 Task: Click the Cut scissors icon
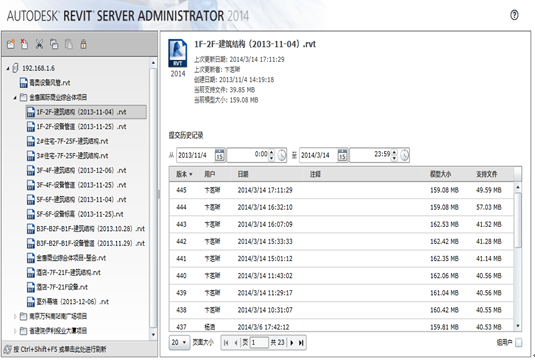click(39, 44)
